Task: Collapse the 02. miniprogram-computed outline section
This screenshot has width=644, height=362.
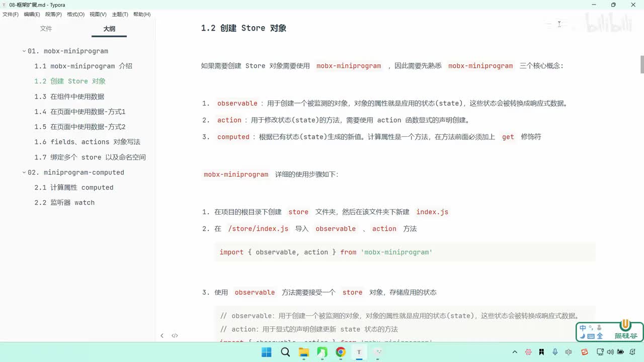Action: coord(24,172)
